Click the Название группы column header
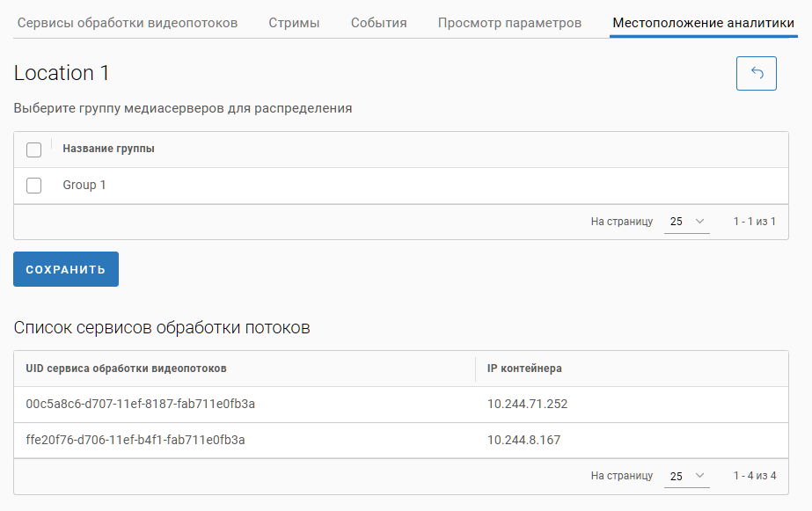This screenshot has width=812, height=511. 108,150
